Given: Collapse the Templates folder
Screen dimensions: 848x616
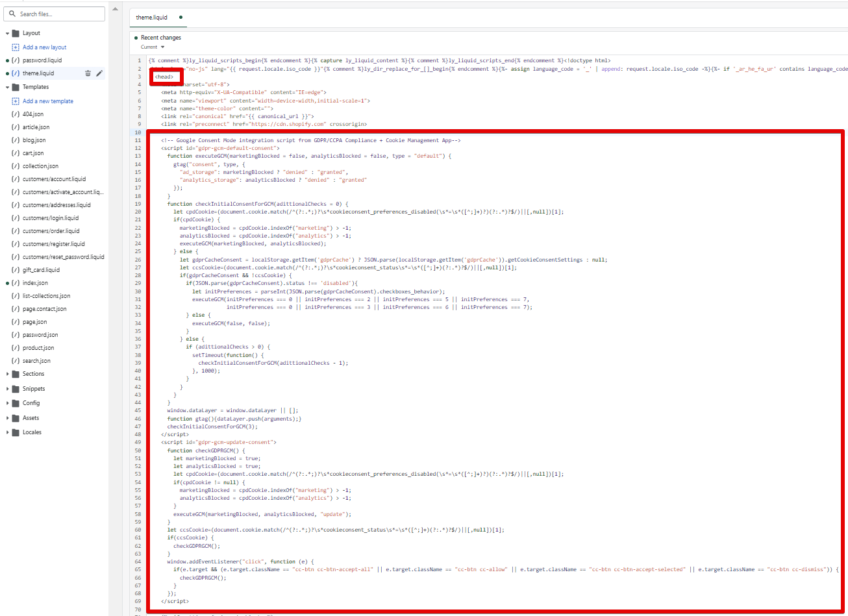Looking at the screenshot, I should pos(7,87).
